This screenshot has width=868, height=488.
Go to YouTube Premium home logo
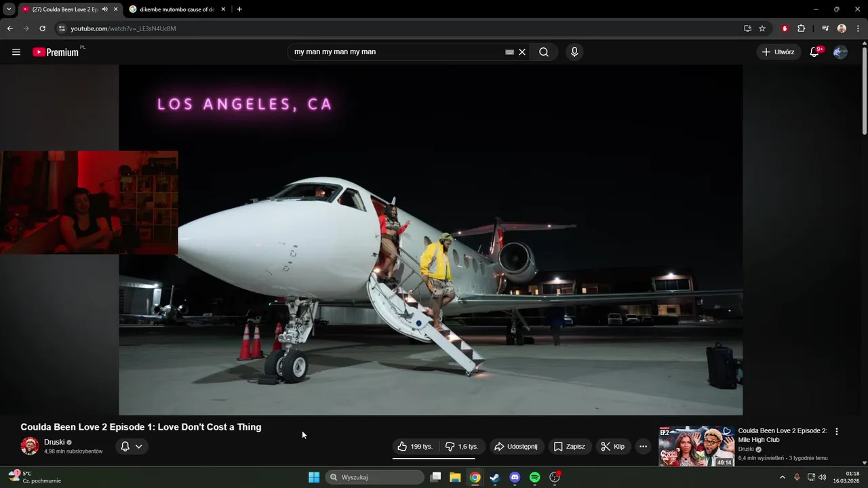pyautogui.click(x=57, y=52)
